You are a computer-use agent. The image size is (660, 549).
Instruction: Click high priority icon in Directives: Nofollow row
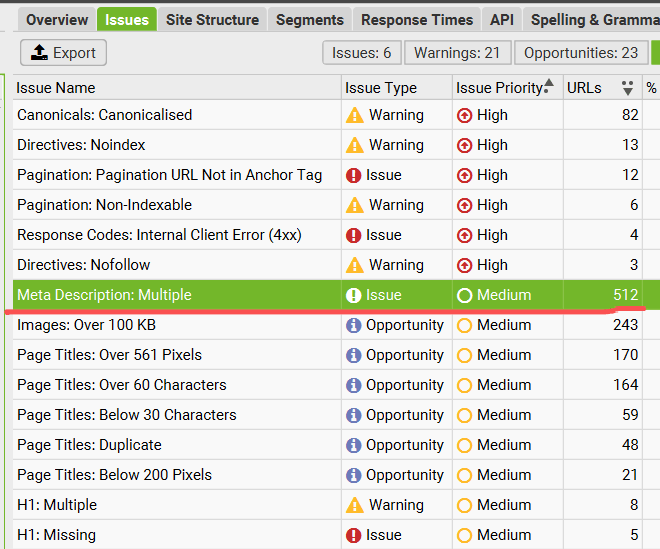[464, 265]
